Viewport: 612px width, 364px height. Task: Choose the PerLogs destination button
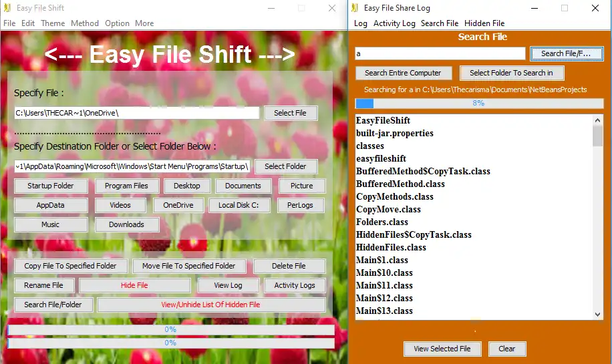click(300, 205)
